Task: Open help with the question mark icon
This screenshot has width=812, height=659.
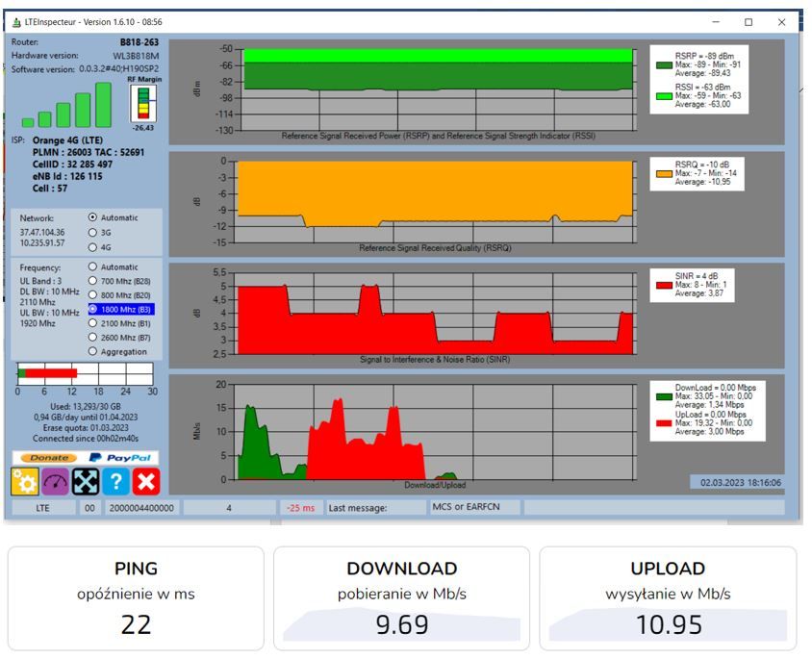Action: point(116,481)
